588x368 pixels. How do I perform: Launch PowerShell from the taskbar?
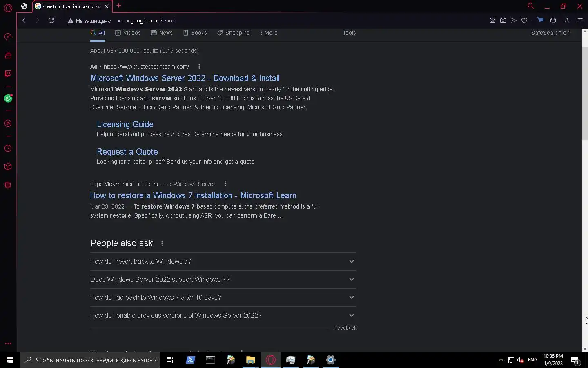pos(190,360)
